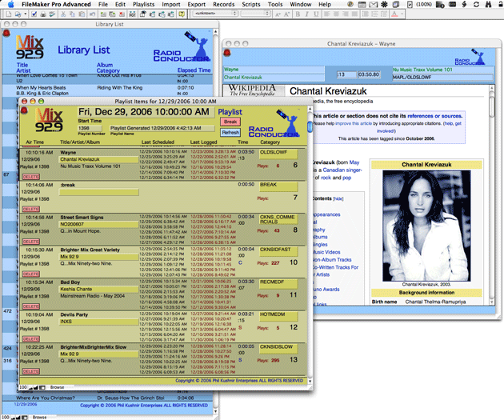Viewport: 504px width, 420px height.
Task: Click the OLDSLOWF category field
Action: click(x=278, y=154)
